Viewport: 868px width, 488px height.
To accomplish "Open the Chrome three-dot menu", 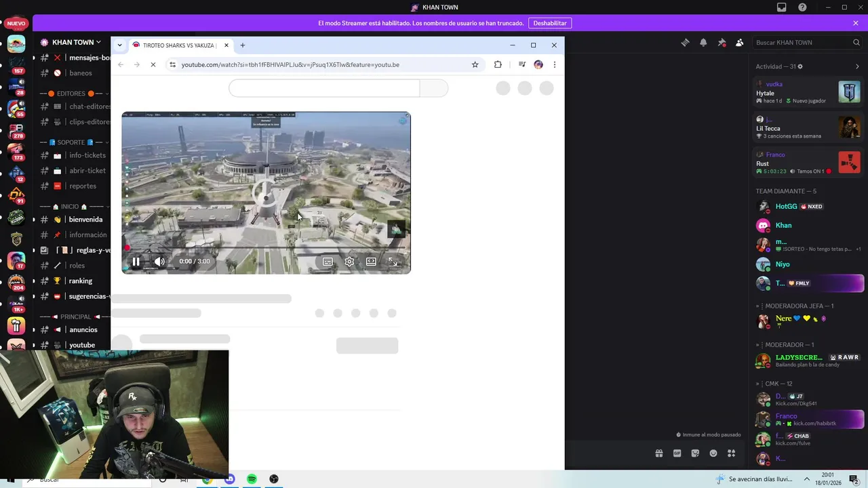I will pyautogui.click(x=554, y=64).
